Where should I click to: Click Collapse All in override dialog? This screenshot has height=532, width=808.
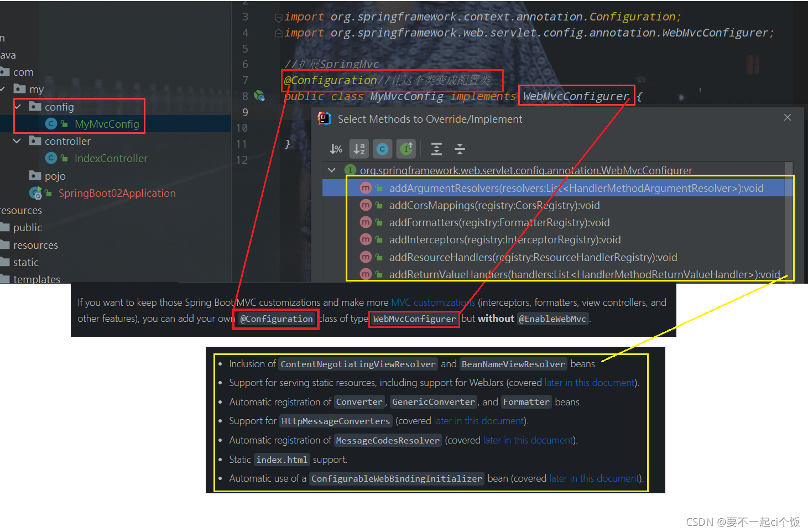click(460, 149)
